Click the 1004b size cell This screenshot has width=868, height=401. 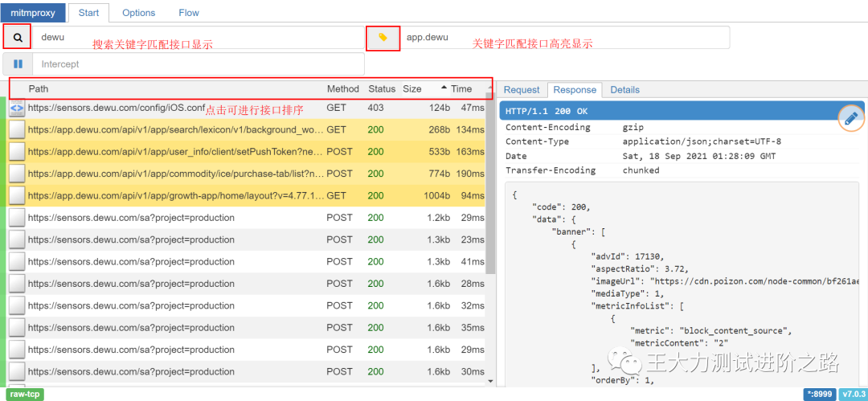(x=436, y=195)
